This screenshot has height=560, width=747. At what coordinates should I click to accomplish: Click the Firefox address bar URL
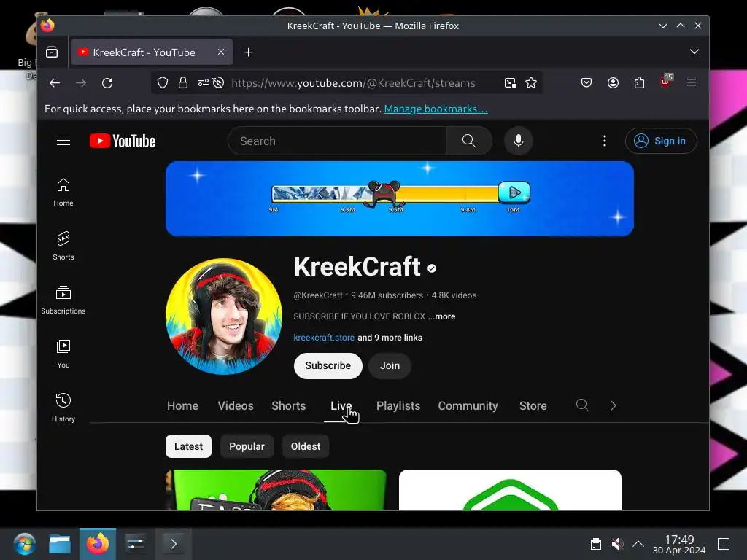coord(353,83)
